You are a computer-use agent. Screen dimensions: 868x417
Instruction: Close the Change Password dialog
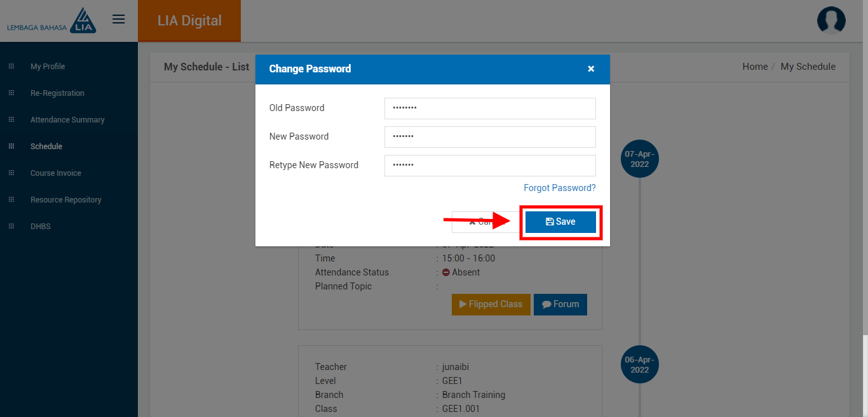pyautogui.click(x=591, y=69)
